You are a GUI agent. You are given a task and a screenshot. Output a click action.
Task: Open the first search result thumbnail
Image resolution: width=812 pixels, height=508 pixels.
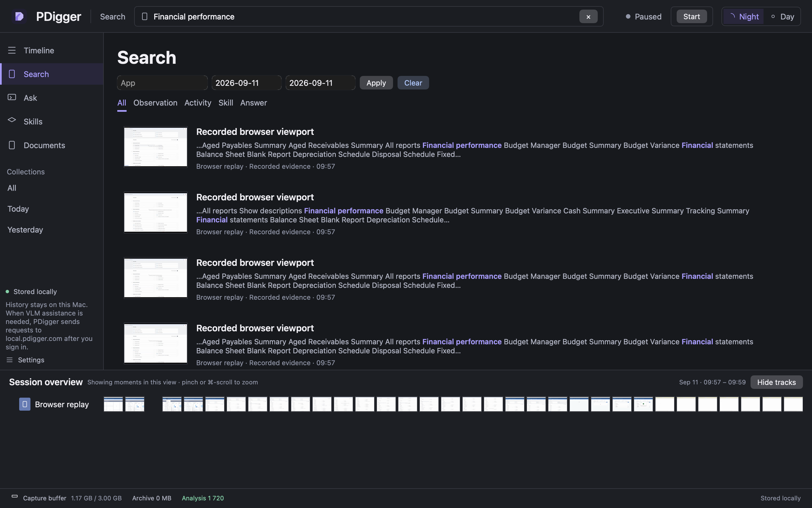coord(155,147)
